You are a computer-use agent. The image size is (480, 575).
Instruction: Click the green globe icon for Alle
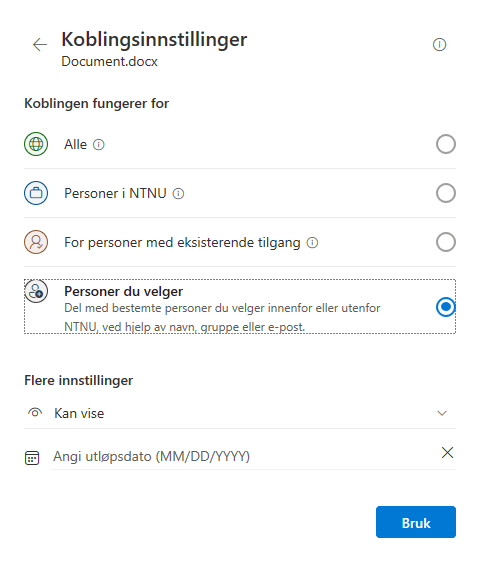(x=36, y=144)
